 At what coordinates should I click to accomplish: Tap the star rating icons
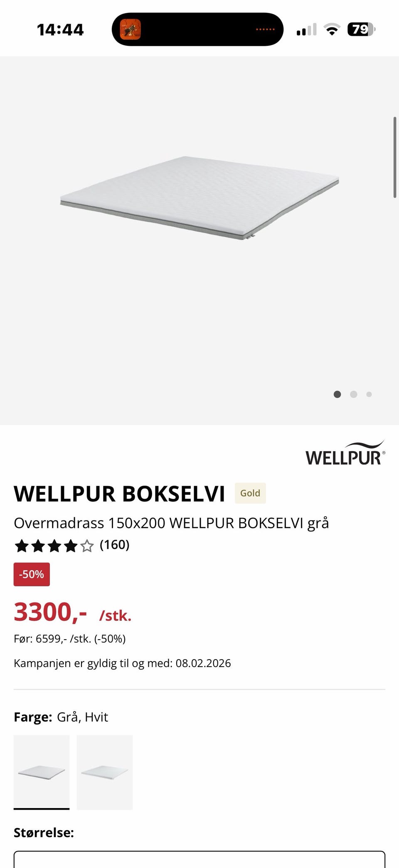point(54,546)
